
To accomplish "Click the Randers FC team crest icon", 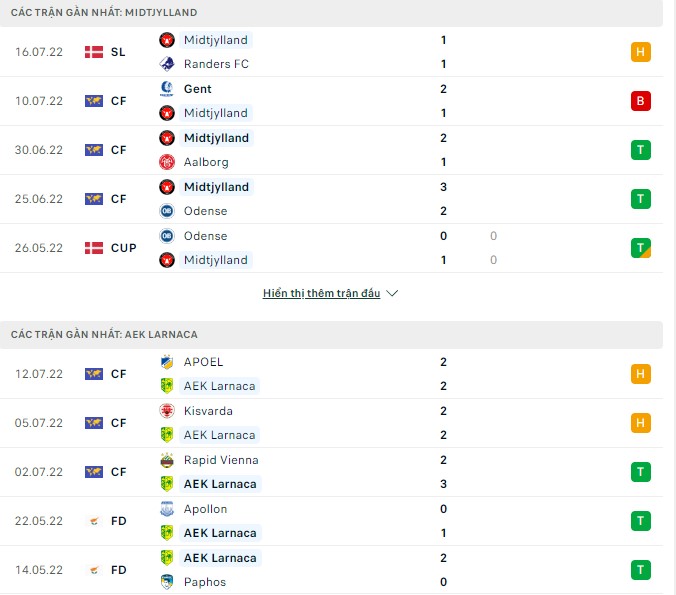I will [167, 64].
